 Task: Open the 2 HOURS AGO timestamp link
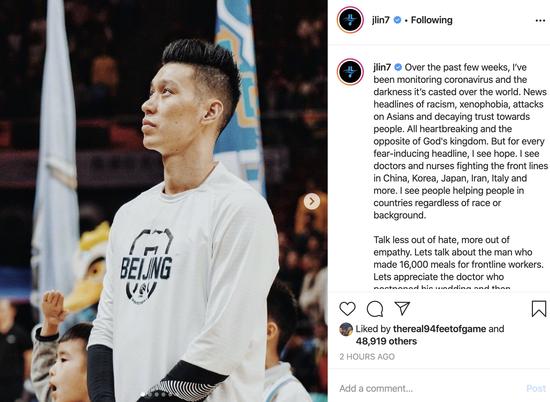[367, 357]
